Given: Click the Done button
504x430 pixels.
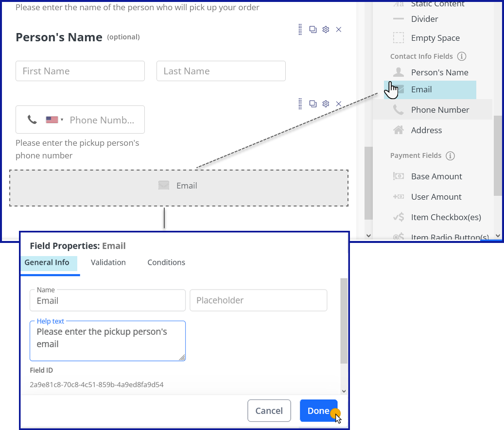Looking at the screenshot, I should pyautogui.click(x=318, y=410).
